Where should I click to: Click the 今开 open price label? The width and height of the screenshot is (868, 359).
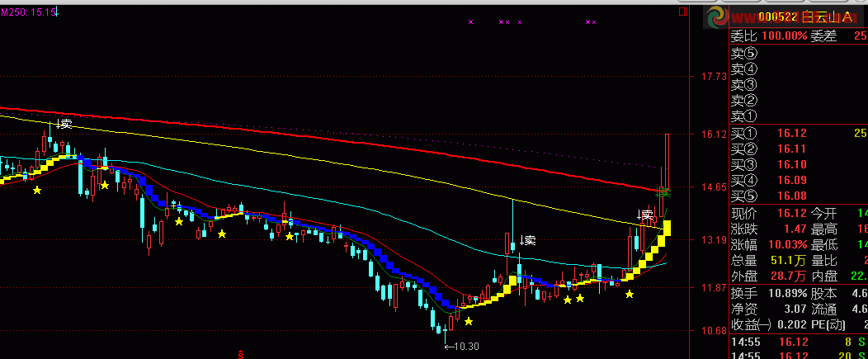[825, 213]
